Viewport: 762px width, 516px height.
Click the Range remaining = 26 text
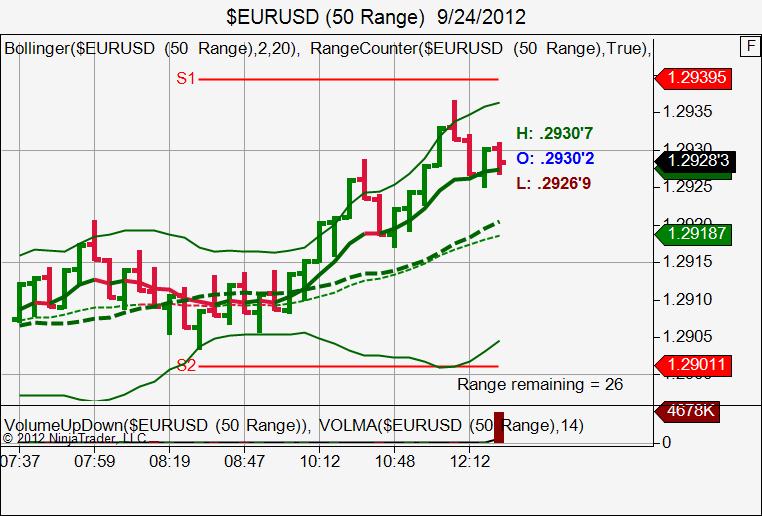click(540, 384)
